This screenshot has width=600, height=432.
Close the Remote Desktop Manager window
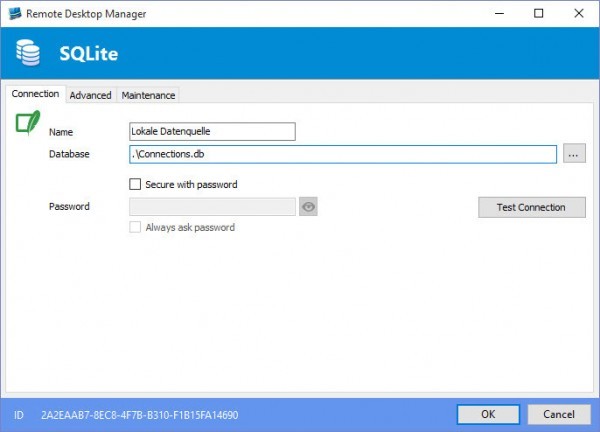579,13
